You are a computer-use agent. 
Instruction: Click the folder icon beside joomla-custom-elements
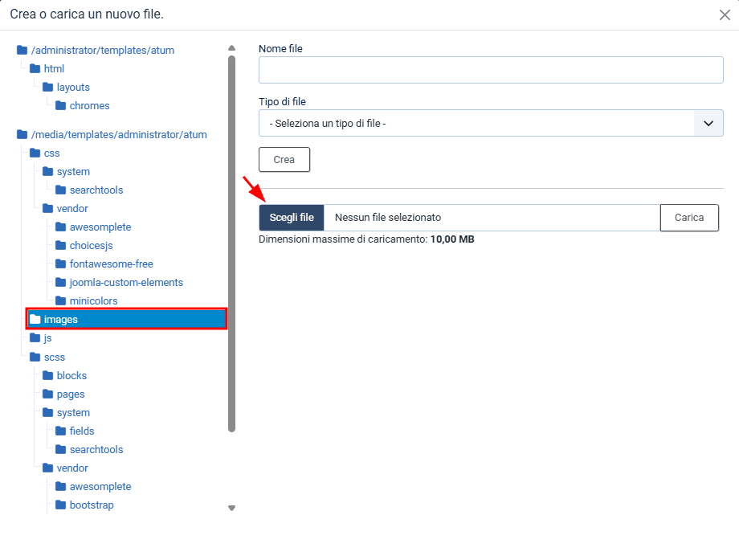(x=61, y=283)
